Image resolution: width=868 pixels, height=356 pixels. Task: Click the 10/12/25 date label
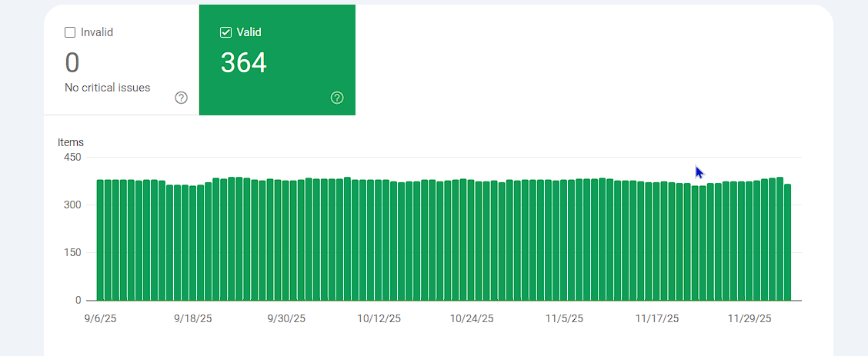pos(379,319)
